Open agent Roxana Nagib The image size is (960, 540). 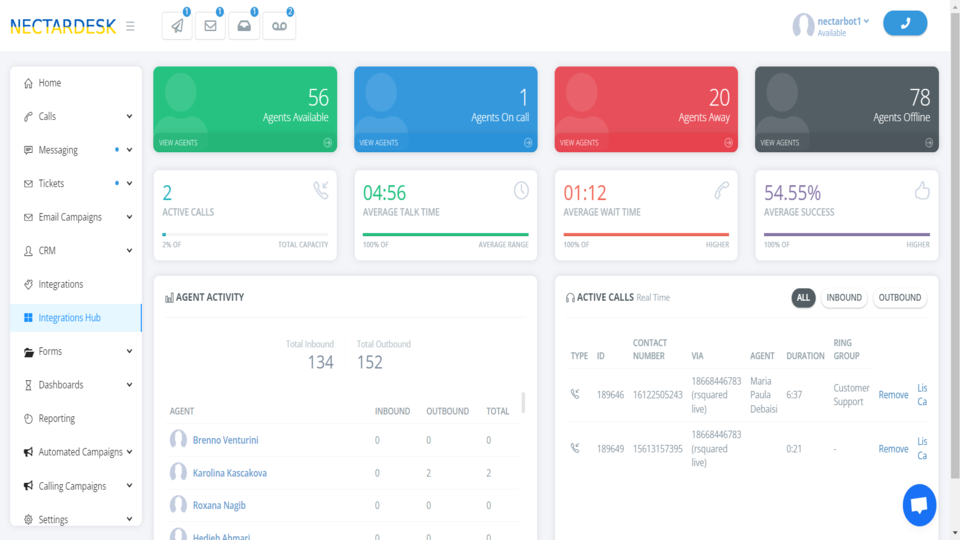[x=219, y=505]
